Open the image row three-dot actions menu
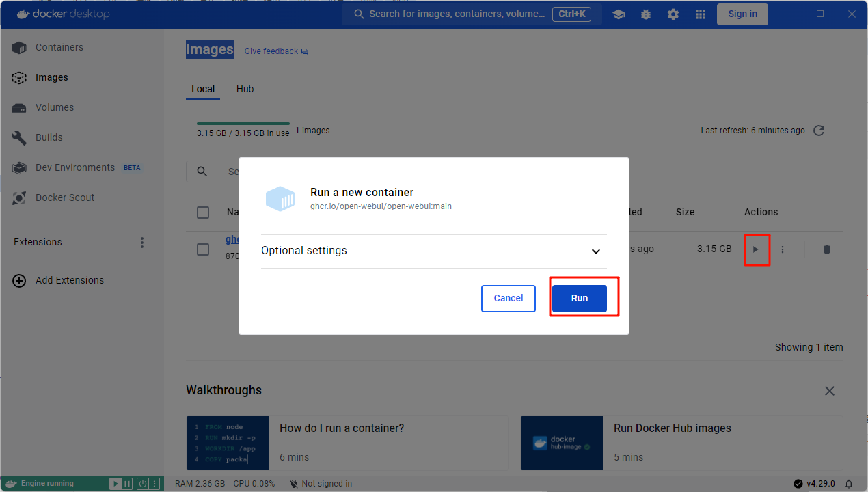The image size is (868, 492). click(x=783, y=249)
